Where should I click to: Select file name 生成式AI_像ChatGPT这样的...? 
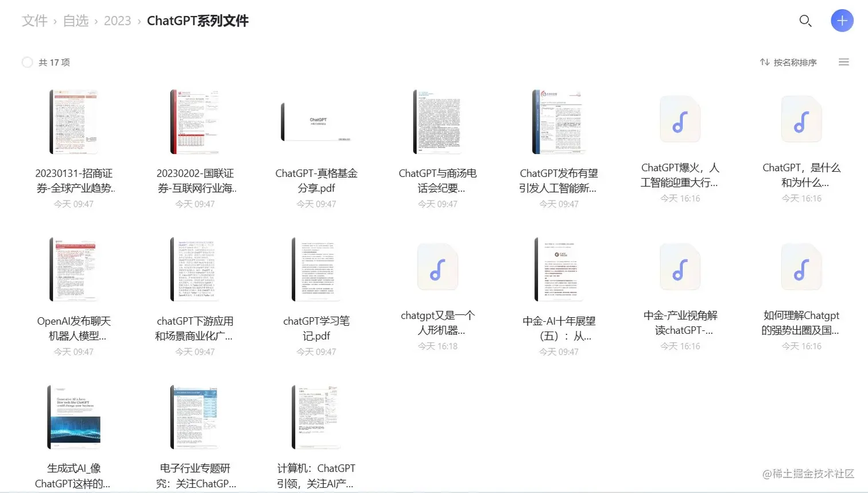73,476
